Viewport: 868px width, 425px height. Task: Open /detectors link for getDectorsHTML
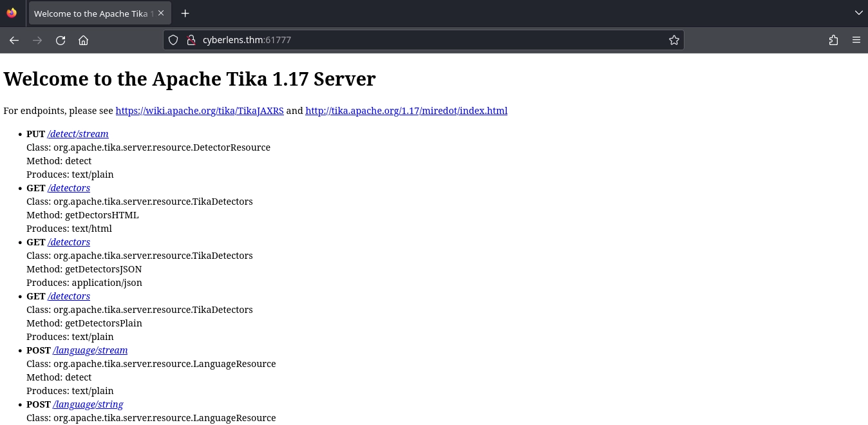pos(69,188)
